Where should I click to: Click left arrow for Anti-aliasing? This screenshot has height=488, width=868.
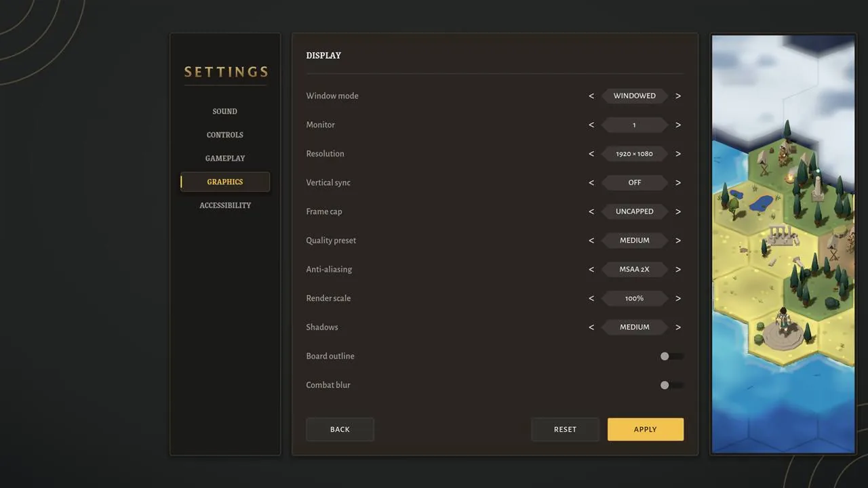(591, 269)
